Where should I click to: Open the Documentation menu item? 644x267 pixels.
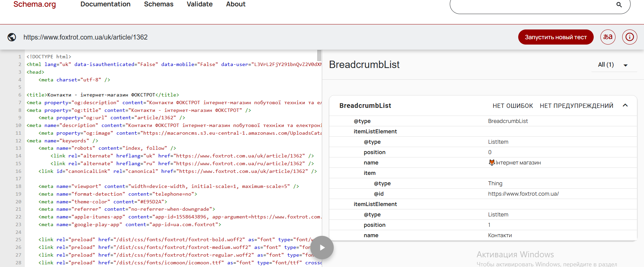pyautogui.click(x=105, y=4)
